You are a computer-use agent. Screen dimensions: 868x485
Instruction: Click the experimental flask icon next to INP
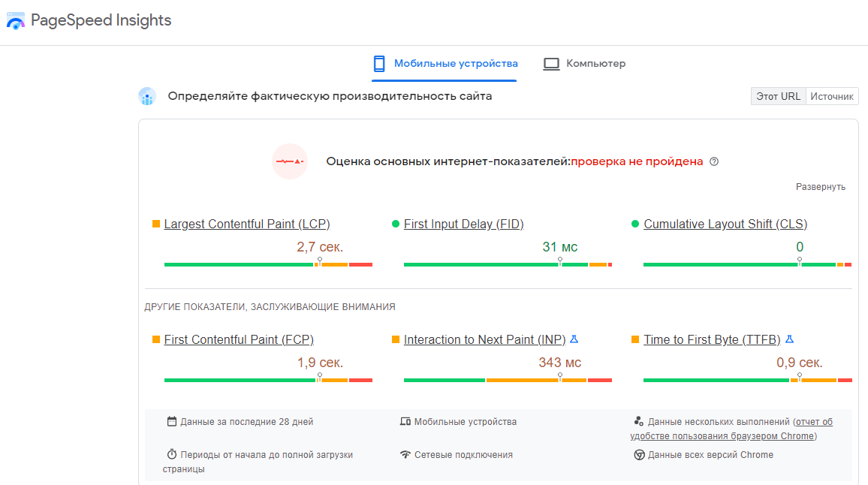point(573,339)
